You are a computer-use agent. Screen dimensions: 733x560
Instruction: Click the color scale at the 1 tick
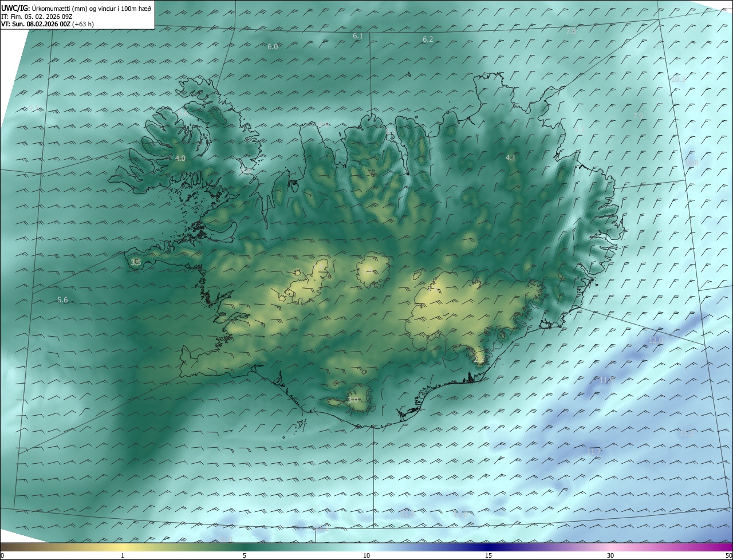123,555
